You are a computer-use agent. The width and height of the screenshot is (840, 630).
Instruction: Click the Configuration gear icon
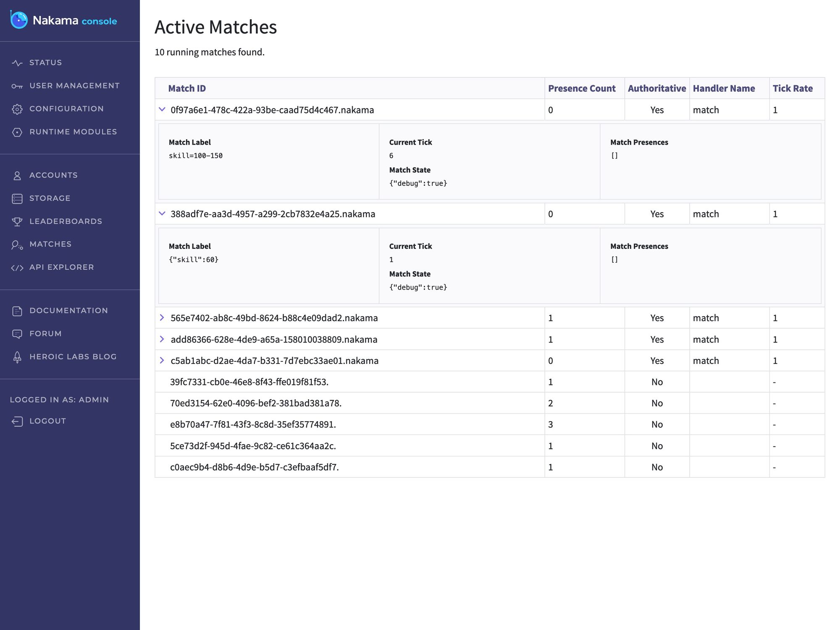click(17, 109)
